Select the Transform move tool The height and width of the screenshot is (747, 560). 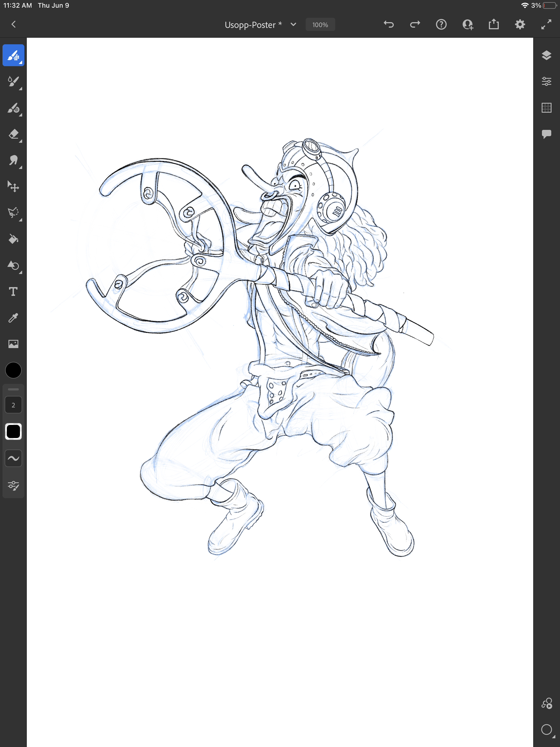tap(13, 186)
